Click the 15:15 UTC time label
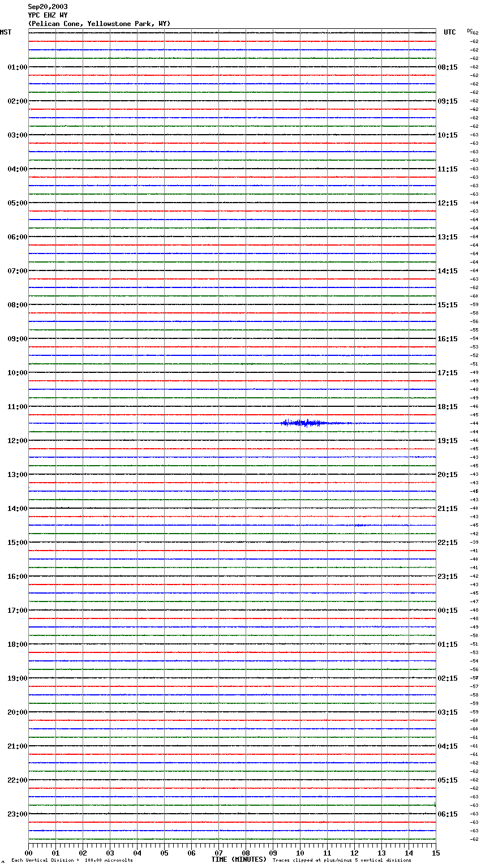This screenshot has width=481, height=868. click(448, 305)
